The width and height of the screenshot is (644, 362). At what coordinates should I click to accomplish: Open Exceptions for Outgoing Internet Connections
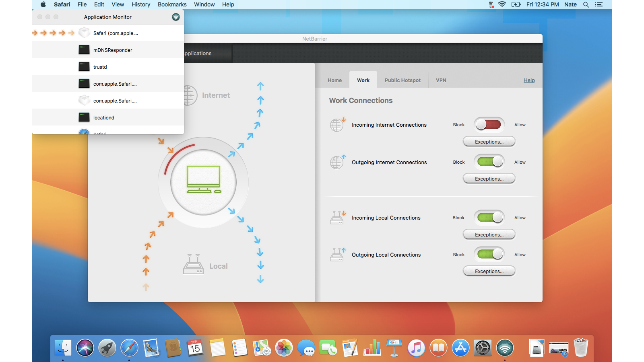[489, 179]
